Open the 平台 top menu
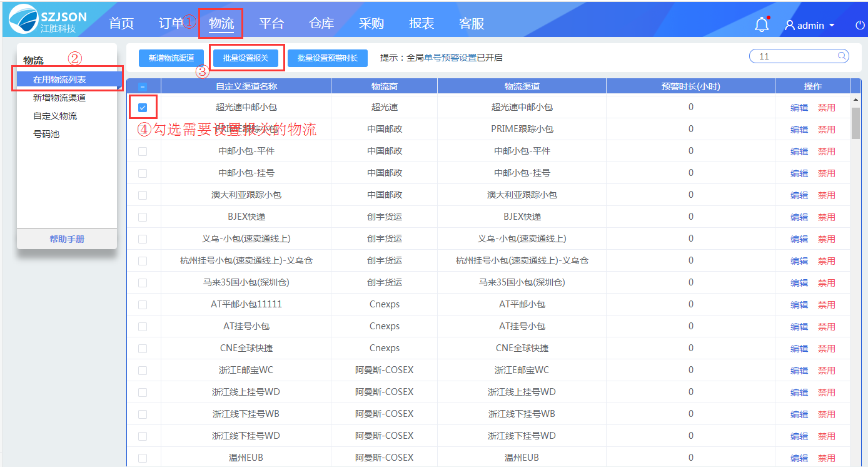The width and height of the screenshot is (868, 467). [271, 24]
